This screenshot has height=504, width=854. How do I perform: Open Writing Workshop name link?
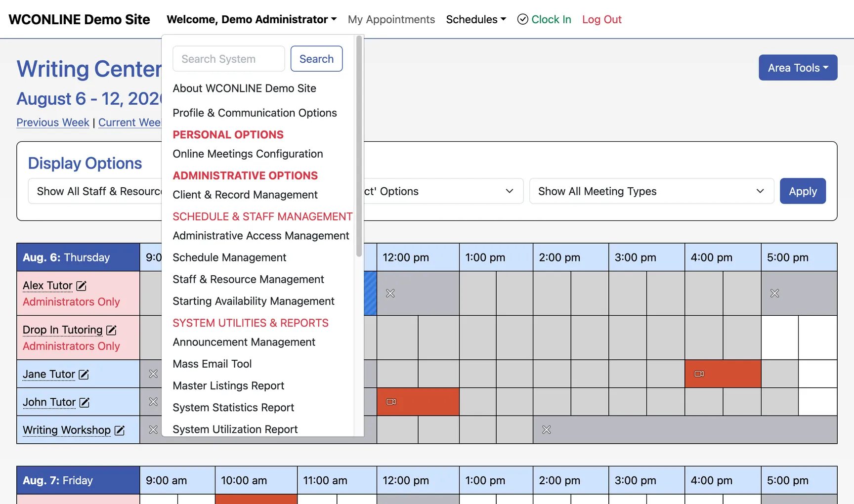[67, 430]
